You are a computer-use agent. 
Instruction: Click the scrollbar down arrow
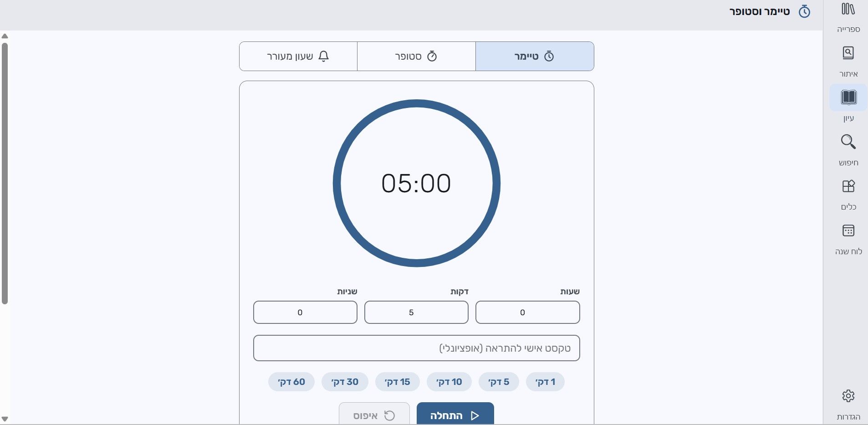(x=5, y=419)
